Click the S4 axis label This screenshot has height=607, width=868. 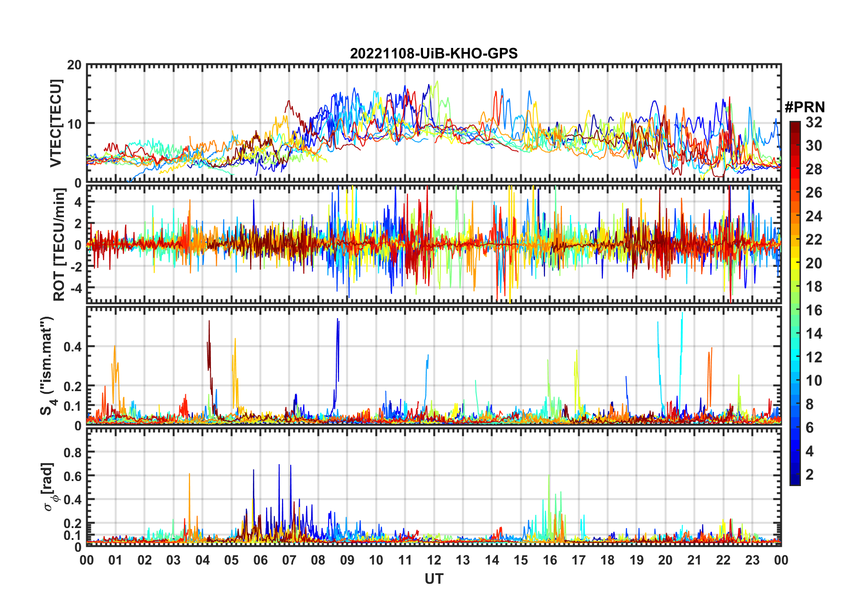(47, 366)
